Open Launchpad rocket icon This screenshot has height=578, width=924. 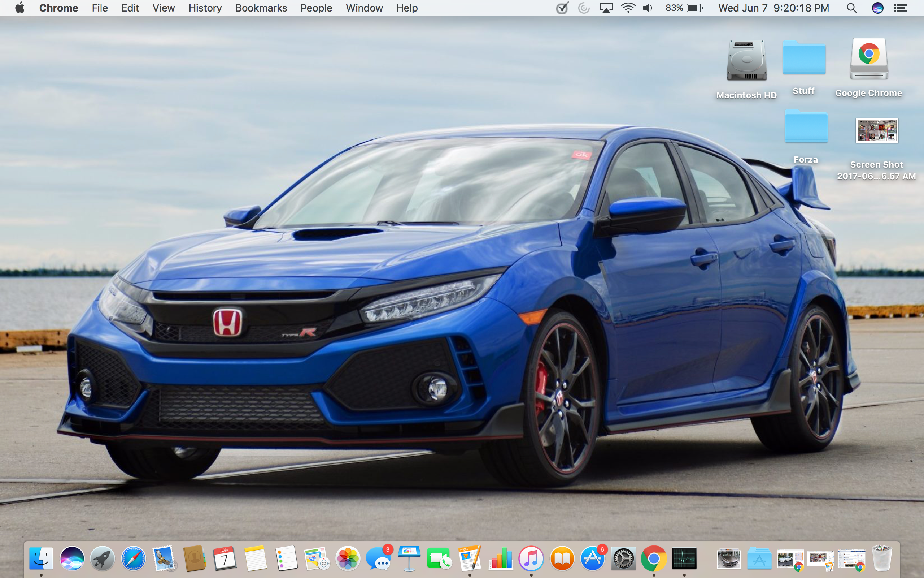(103, 558)
